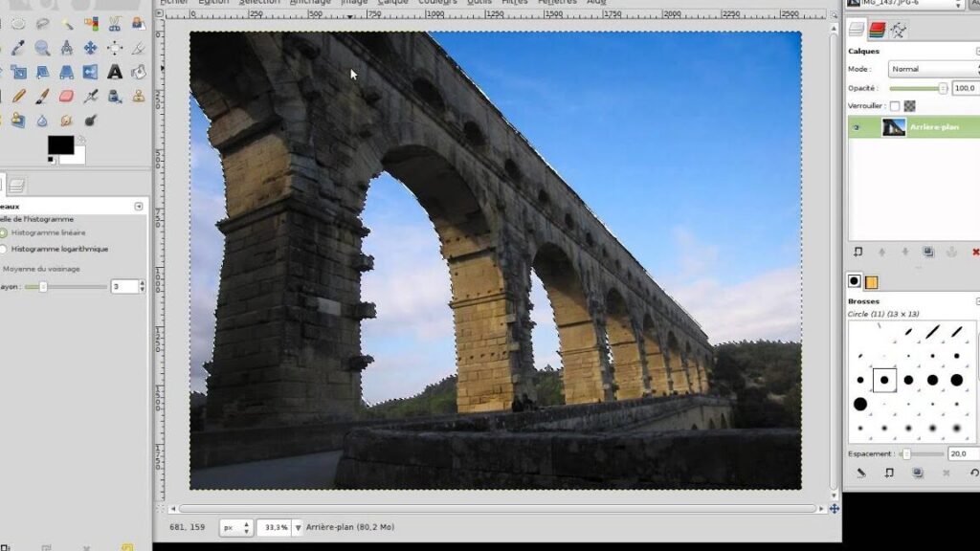Select the pink Eraser tool

pyautogui.click(x=67, y=96)
